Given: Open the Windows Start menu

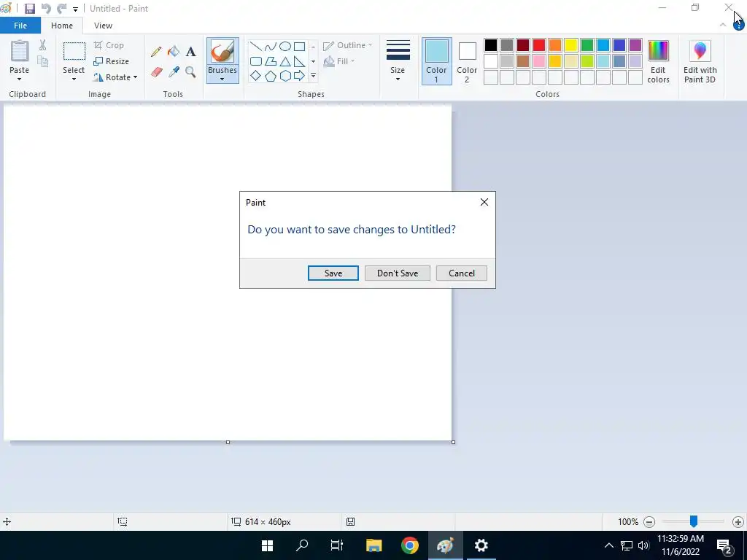Looking at the screenshot, I should pyautogui.click(x=268, y=545).
